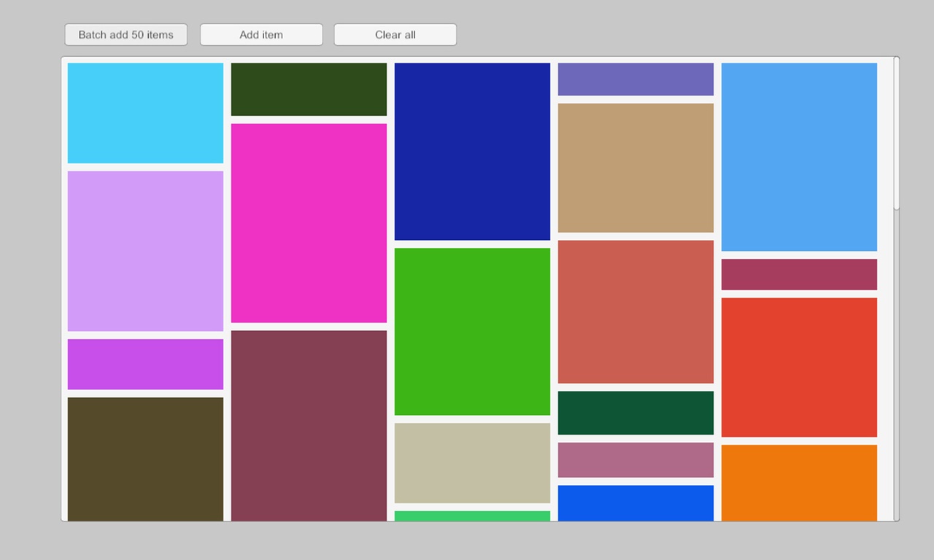Add a single item with Add item

click(261, 34)
